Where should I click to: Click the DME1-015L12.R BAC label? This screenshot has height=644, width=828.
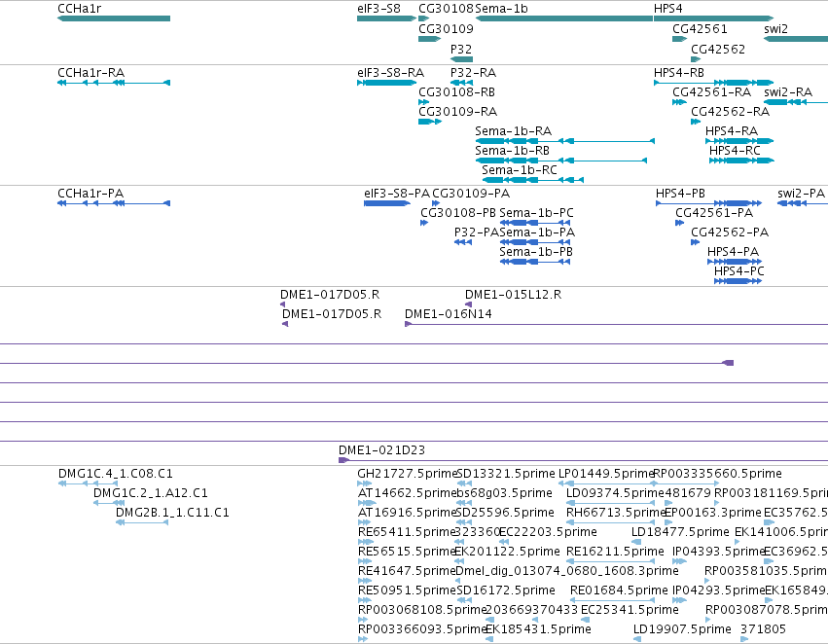[514, 295]
